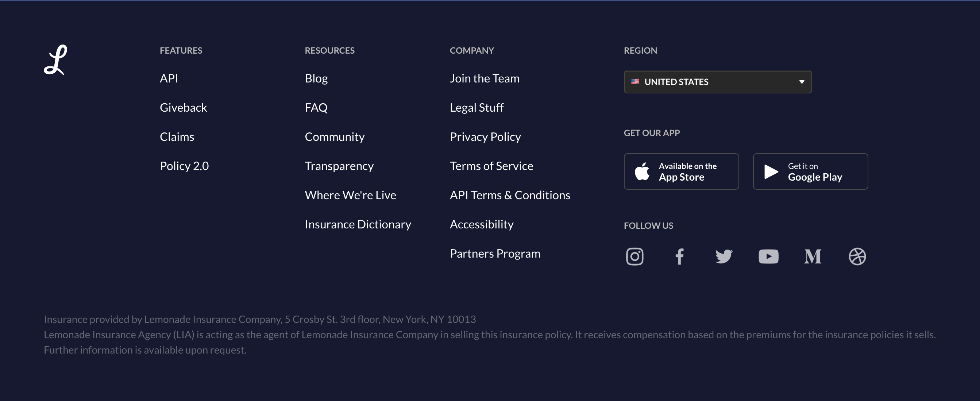
Task: Open the Insurance Dictionary link
Action: 358,224
